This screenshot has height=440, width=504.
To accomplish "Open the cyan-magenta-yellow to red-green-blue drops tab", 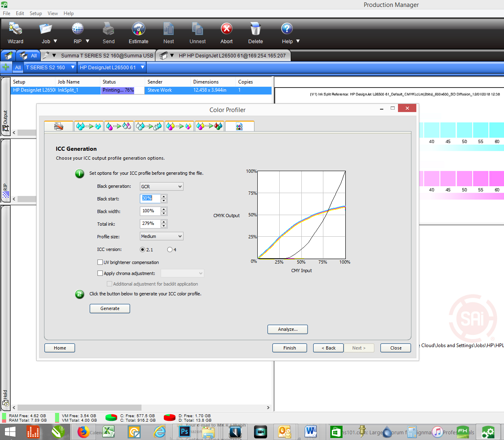I will (210, 126).
